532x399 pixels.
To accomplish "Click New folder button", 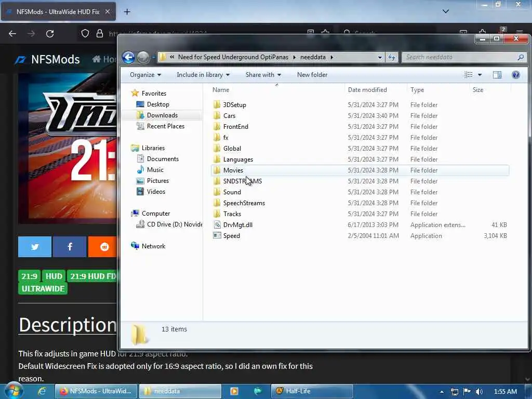I will [312, 75].
